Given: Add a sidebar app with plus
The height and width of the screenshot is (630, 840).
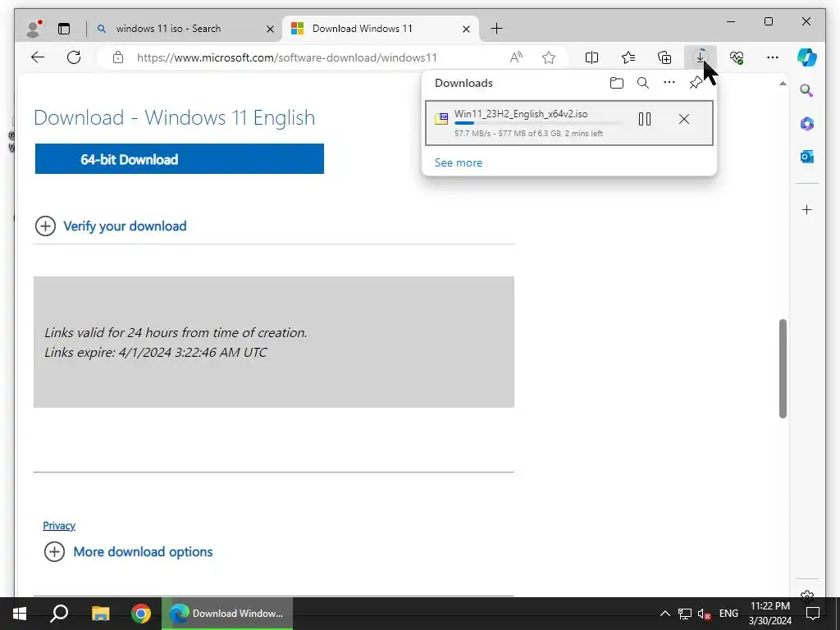Looking at the screenshot, I should click(x=807, y=209).
